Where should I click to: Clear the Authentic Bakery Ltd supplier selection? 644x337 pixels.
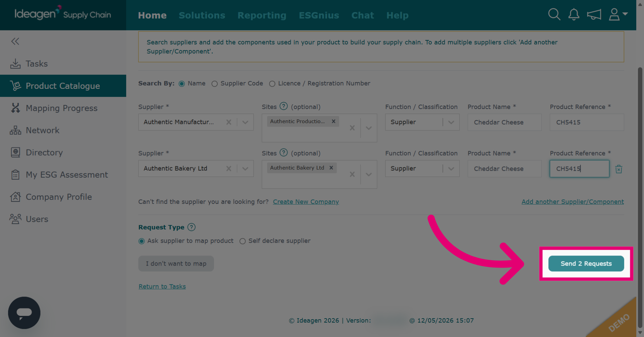229,168
